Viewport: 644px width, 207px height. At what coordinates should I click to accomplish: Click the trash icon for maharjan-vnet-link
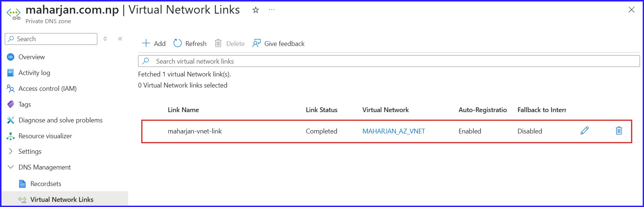(x=619, y=131)
